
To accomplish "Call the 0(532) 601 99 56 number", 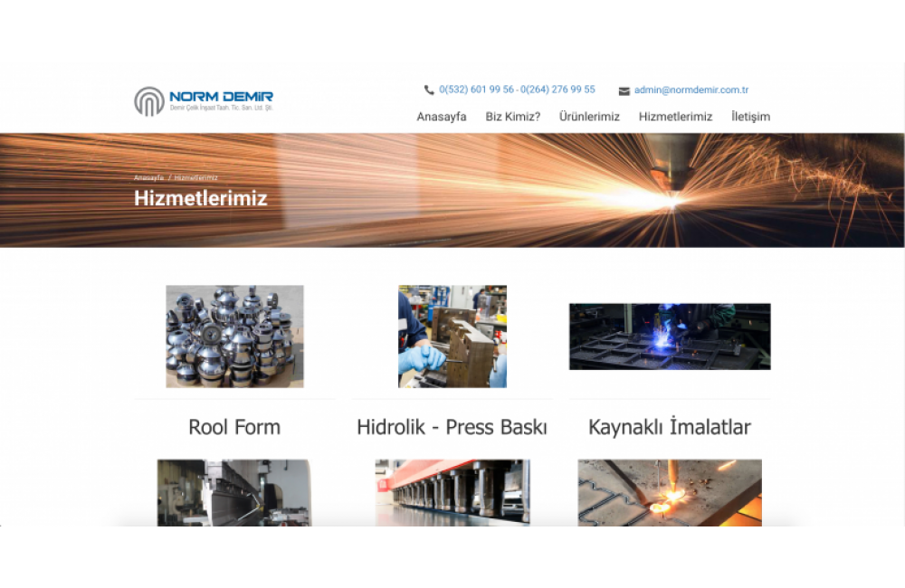I will pyautogui.click(x=476, y=90).
